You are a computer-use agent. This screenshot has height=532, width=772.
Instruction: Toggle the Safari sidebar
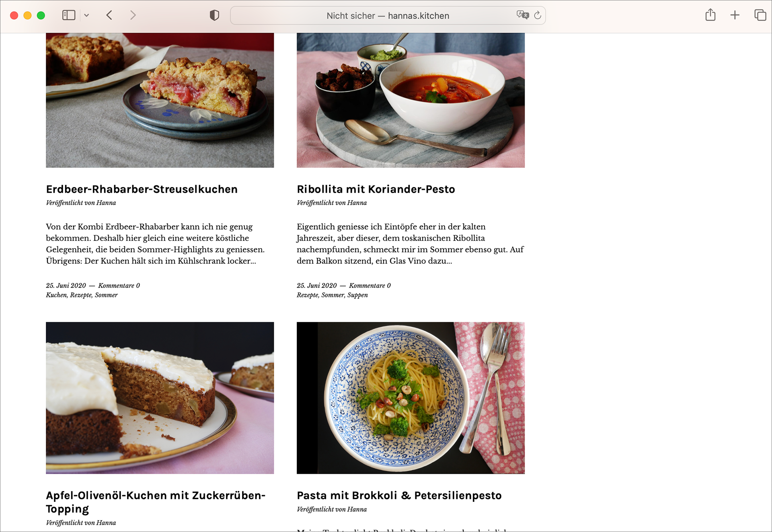coord(69,15)
